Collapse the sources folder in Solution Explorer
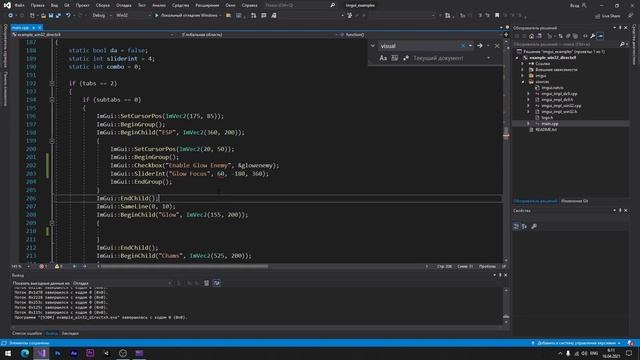The image size is (640, 360). (x=523, y=82)
